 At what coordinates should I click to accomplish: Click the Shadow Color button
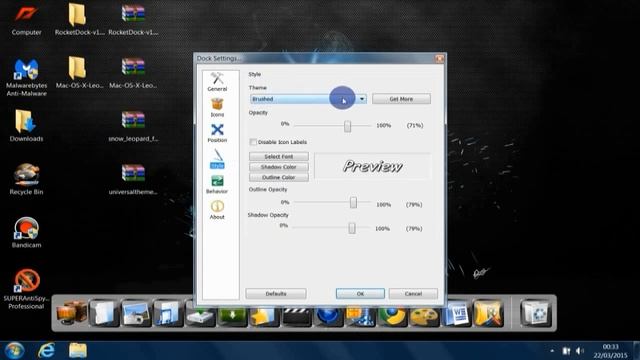point(279,167)
